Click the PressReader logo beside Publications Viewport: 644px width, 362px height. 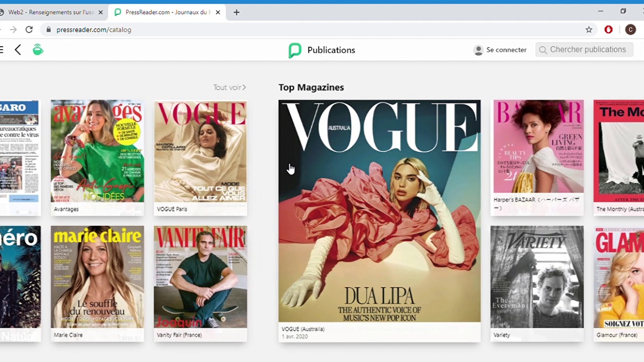click(x=295, y=50)
